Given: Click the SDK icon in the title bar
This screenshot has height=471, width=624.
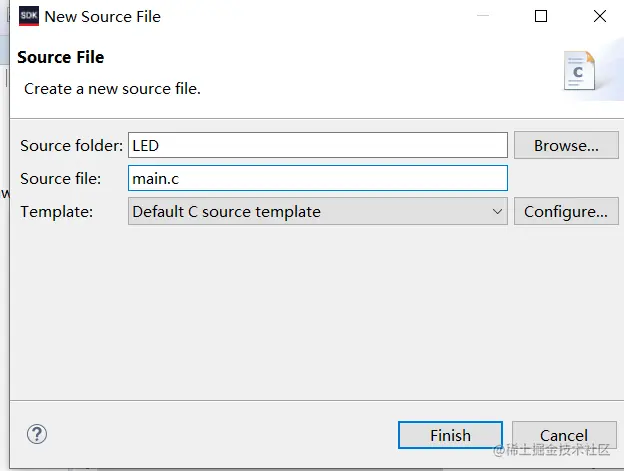Looking at the screenshot, I should [x=29, y=16].
